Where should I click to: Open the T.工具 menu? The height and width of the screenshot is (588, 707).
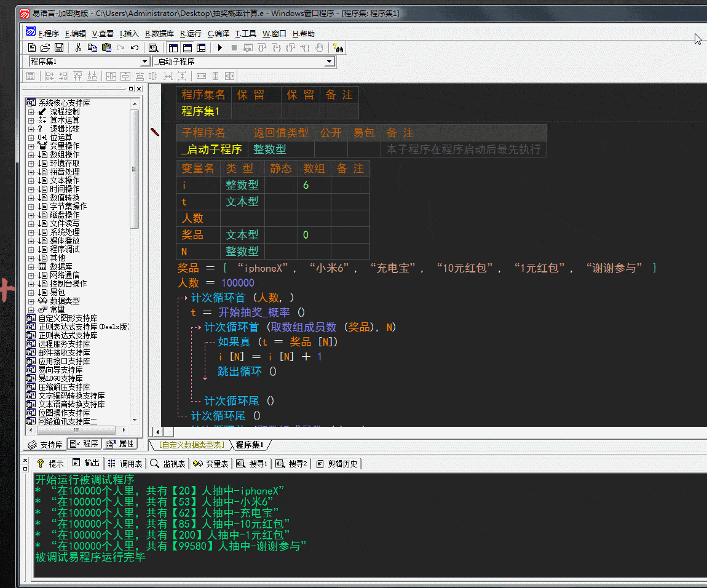pos(246,34)
